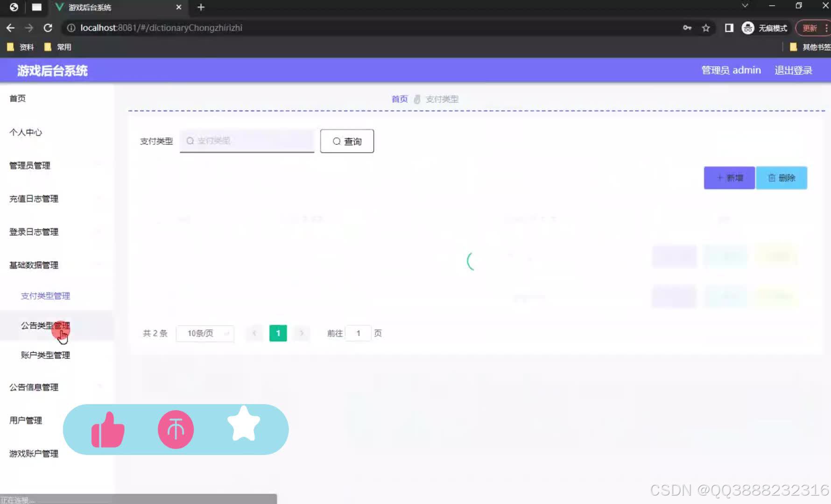Click the coin reward icon
The width and height of the screenshot is (831, 504).
pyautogui.click(x=175, y=429)
